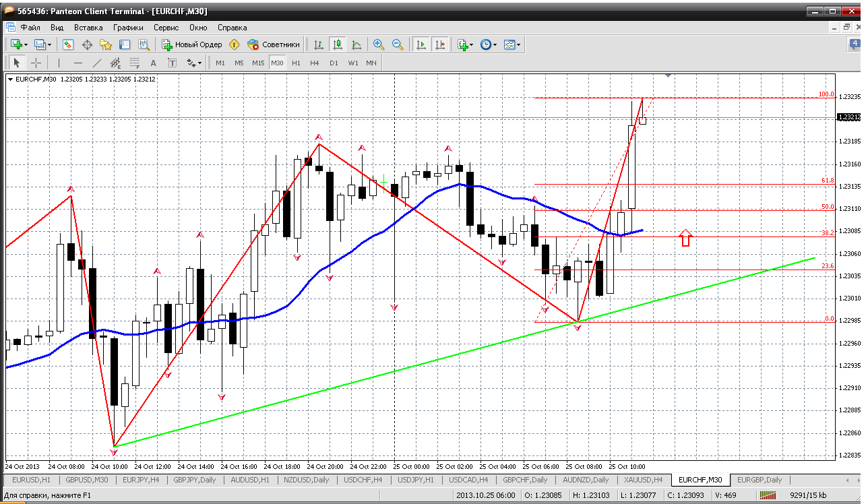Open the Strategy Tester magnifier icon
Image resolution: width=868 pixels, height=504 pixels.
[144, 44]
